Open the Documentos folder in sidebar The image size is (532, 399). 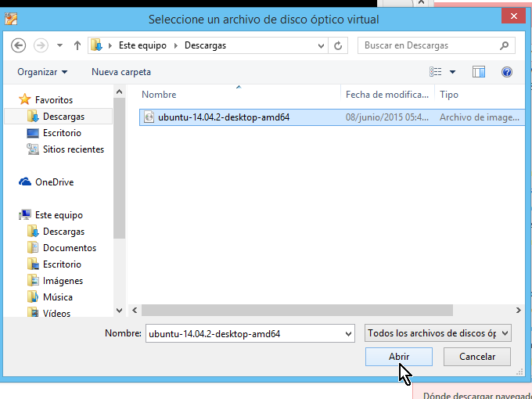point(70,248)
